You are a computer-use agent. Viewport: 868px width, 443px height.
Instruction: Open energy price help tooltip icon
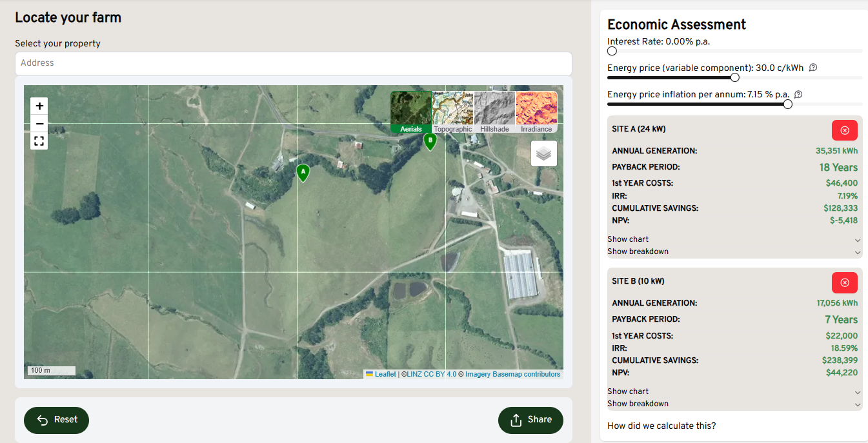(813, 68)
